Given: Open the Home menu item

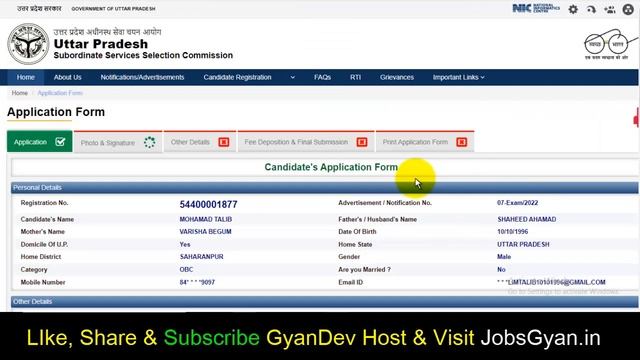Looking at the screenshot, I should (26, 77).
